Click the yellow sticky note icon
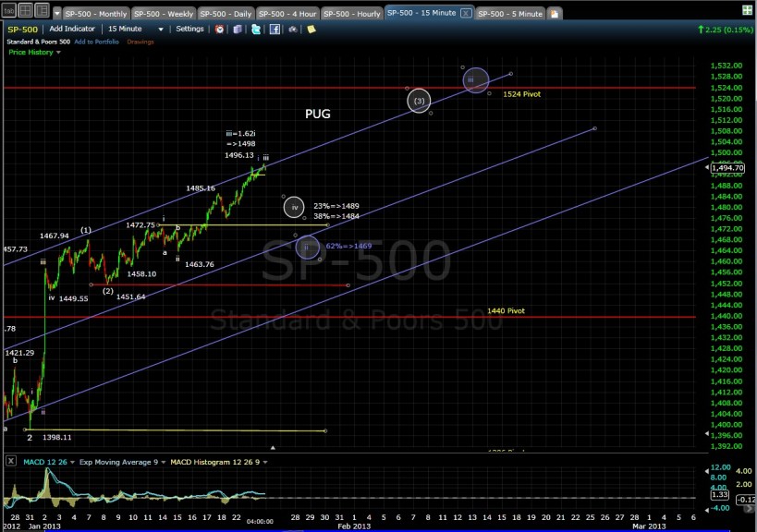Viewport: 757px width, 532px height. click(311, 30)
